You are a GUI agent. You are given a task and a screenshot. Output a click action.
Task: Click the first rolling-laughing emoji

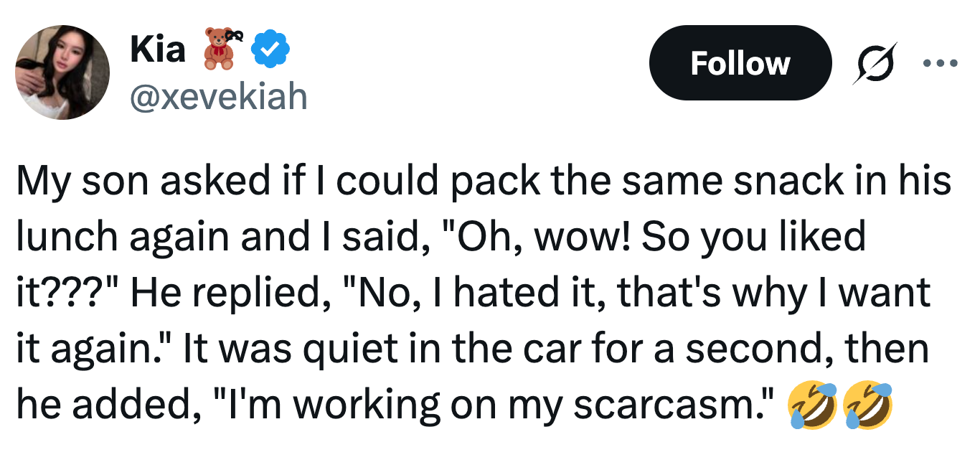pos(811,405)
